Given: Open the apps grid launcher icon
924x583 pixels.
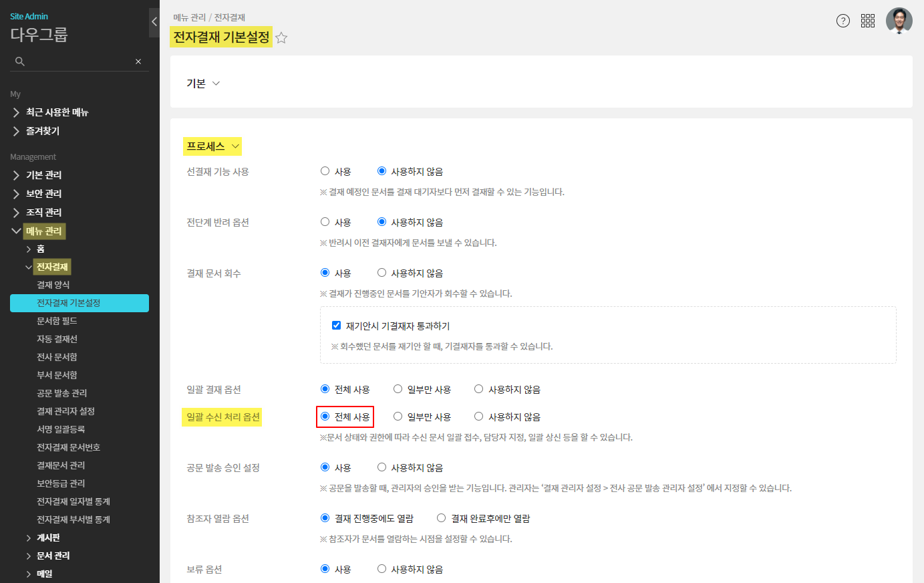Looking at the screenshot, I should pos(868,21).
